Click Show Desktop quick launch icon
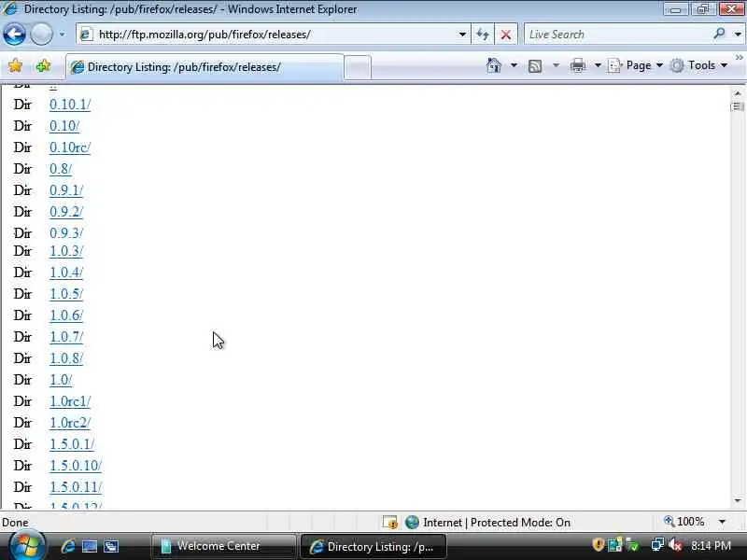 pyautogui.click(x=90, y=546)
